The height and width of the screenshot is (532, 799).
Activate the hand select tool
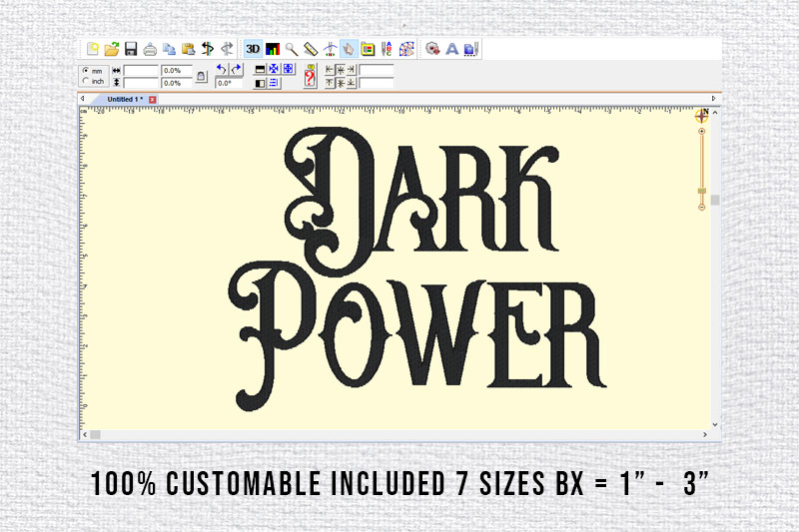click(x=349, y=49)
